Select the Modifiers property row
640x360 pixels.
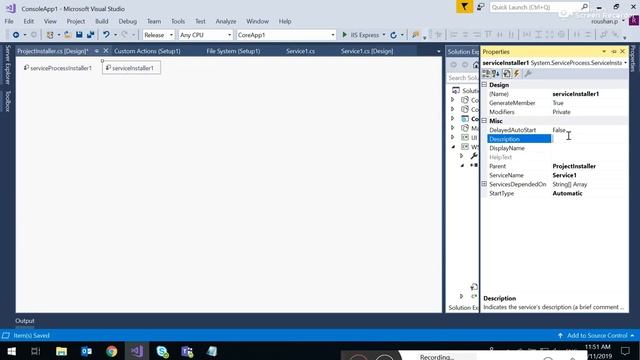558,112
